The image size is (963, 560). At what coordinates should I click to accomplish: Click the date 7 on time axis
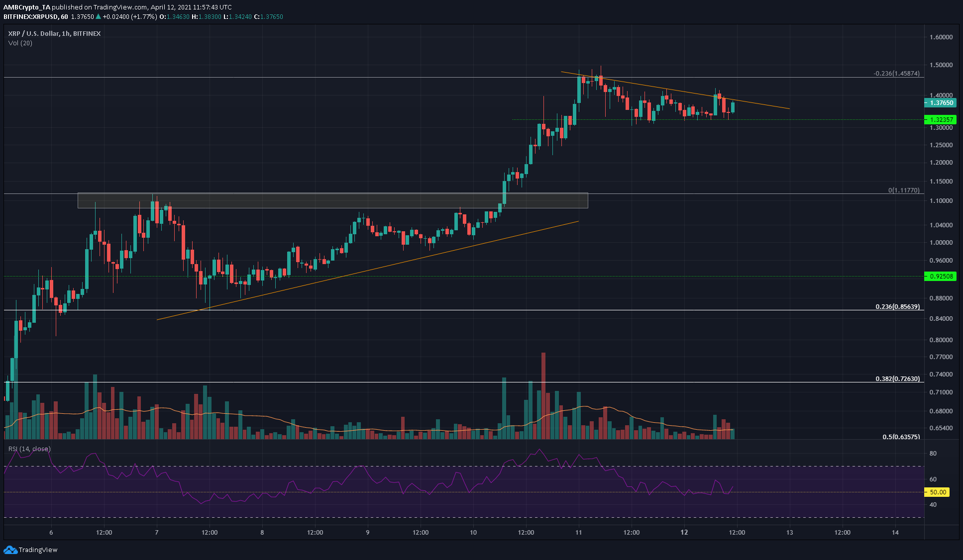coord(157,532)
